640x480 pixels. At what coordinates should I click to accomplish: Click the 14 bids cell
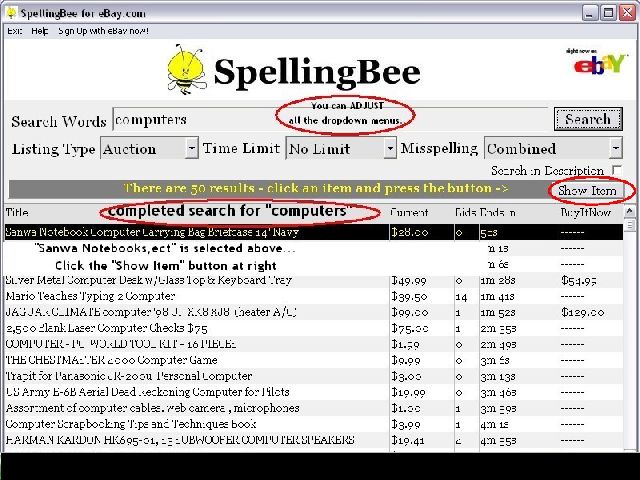click(461, 297)
